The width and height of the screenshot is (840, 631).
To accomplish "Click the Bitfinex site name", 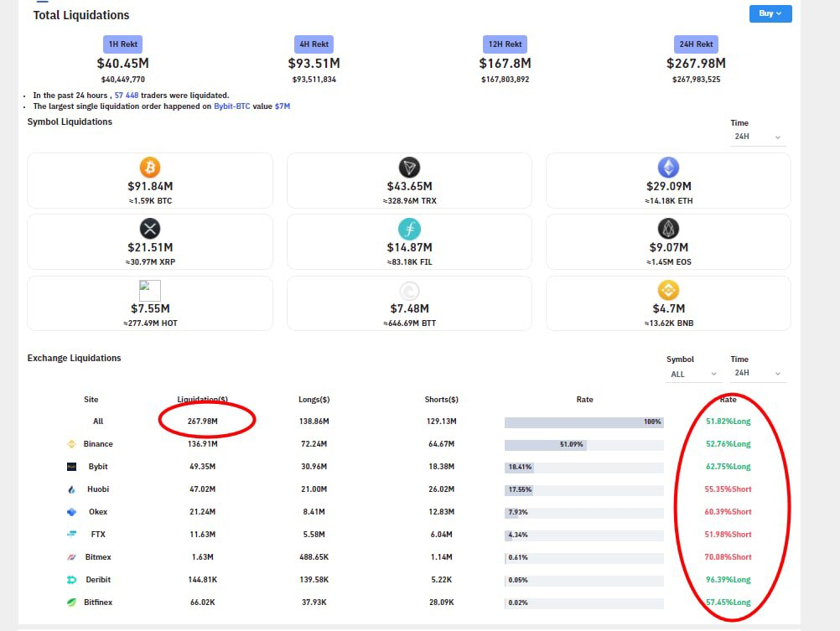I will [x=98, y=602].
